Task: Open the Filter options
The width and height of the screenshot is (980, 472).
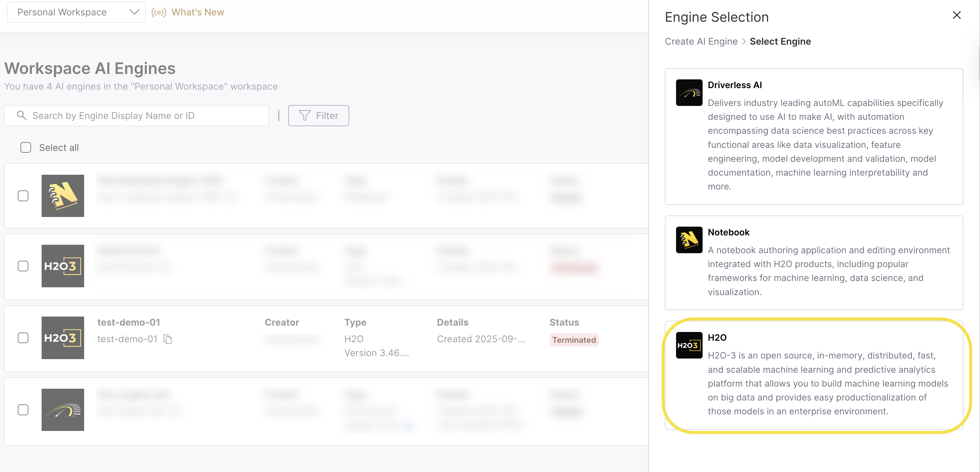Action: click(x=318, y=115)
